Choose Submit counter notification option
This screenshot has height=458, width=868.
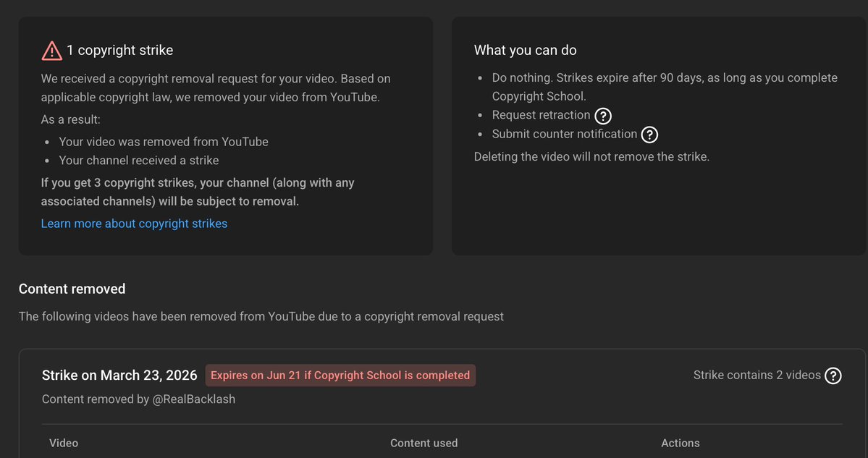pos(565,134)
